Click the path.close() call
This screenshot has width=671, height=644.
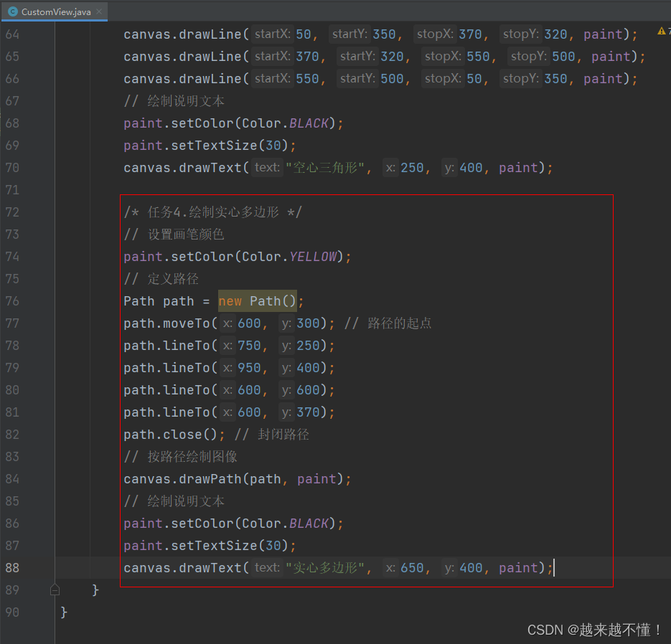tap(171, 435)
